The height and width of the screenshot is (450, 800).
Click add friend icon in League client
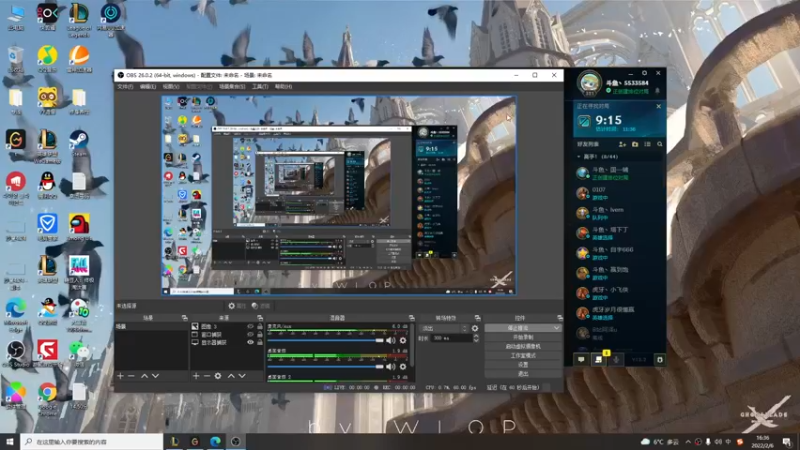click(622, 144)
